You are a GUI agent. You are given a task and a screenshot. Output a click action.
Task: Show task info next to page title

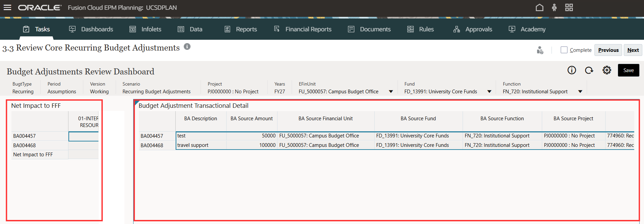click(187, 46)
